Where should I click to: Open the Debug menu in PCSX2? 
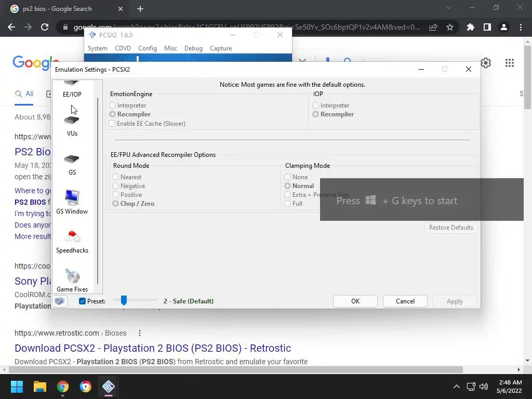tap(193, 48)
